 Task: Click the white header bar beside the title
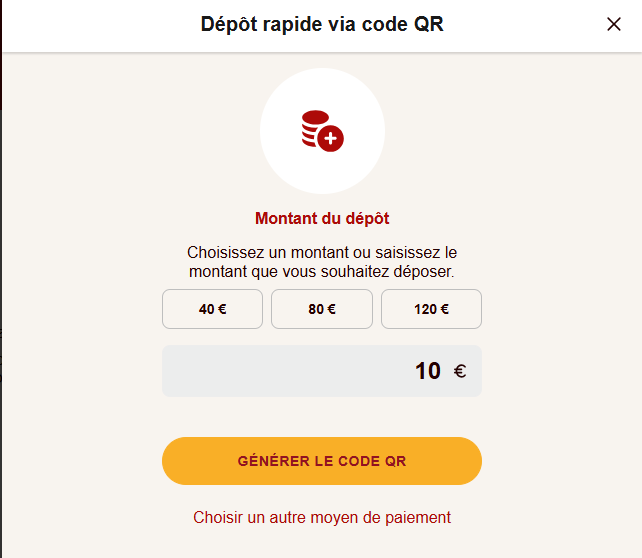point(102,25)
